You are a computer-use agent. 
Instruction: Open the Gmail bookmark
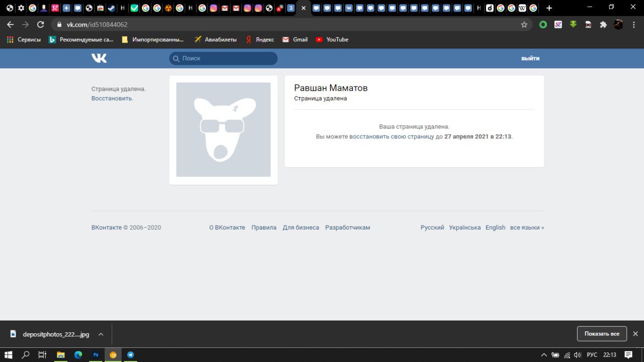point(295,39)
